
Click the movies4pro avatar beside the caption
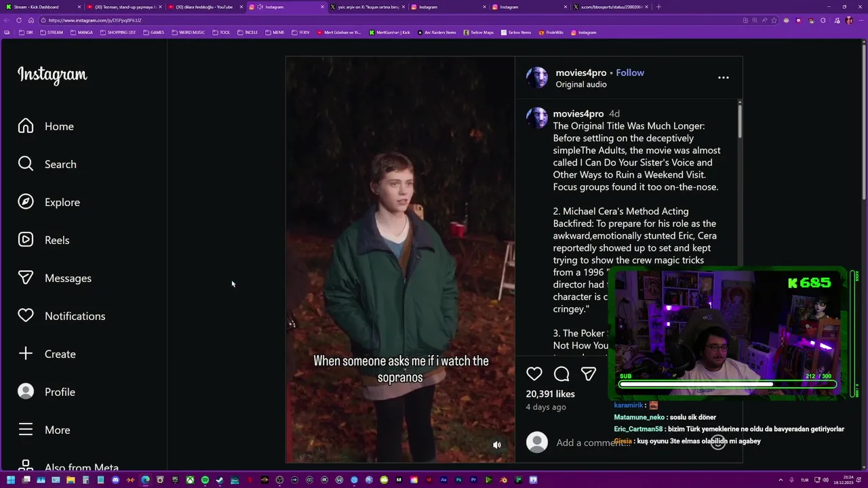tap(537, 118)
